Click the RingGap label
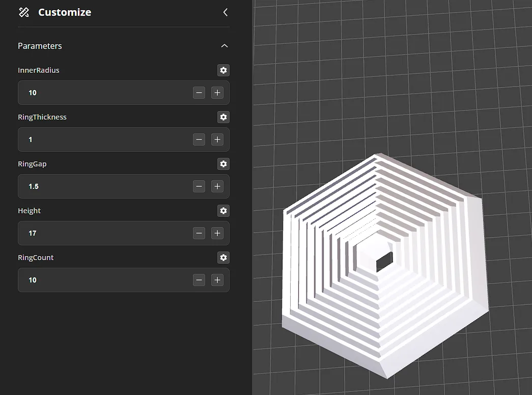The height and width of the screenshot is (395, 532). point(32,164)
